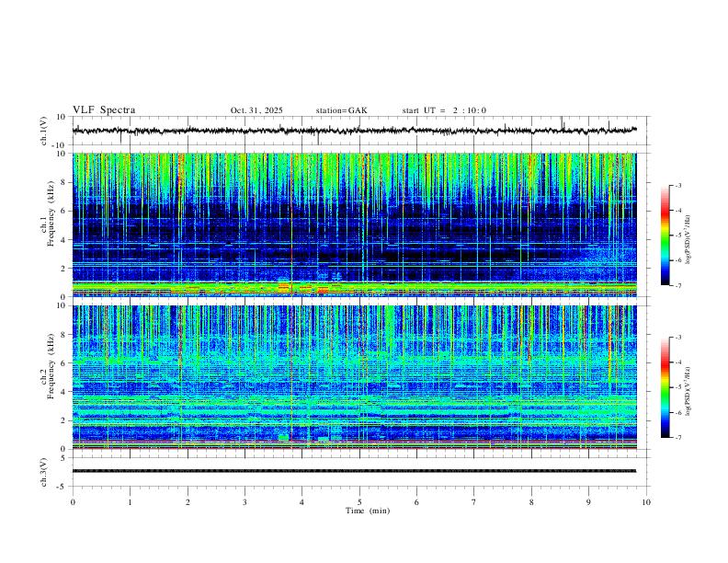Click the "10" tick on the time axis

click(646, 502)
